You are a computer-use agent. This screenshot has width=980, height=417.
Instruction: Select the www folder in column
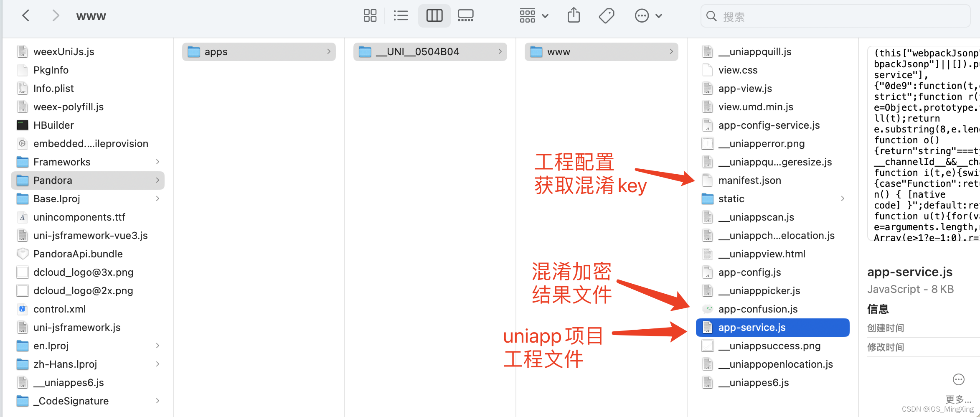602,52
